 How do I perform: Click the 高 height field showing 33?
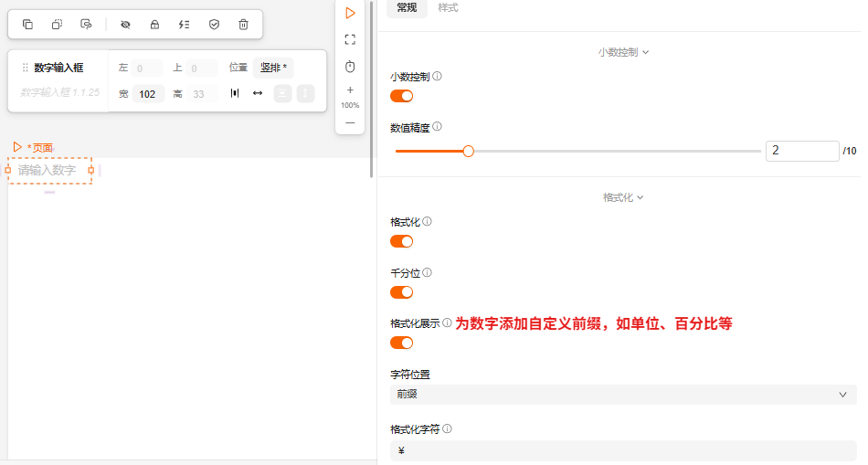tap(202, 94)
